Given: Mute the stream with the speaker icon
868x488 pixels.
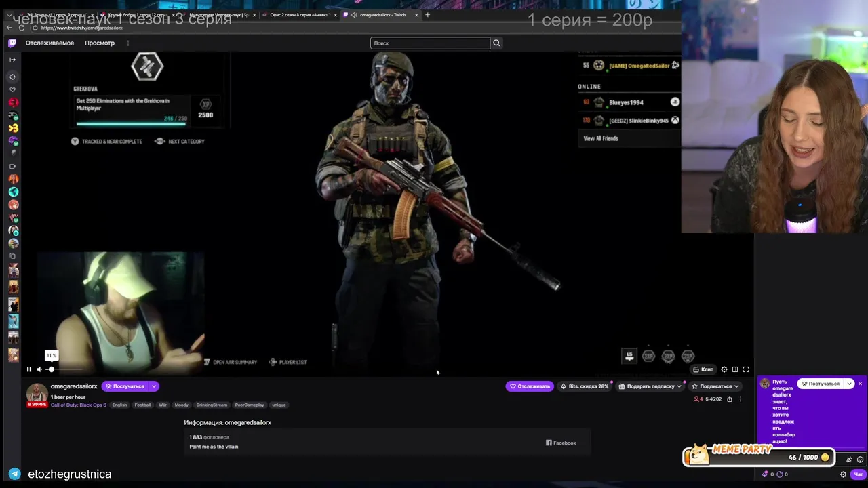Looking at the screenshot, I should [39, 369].
